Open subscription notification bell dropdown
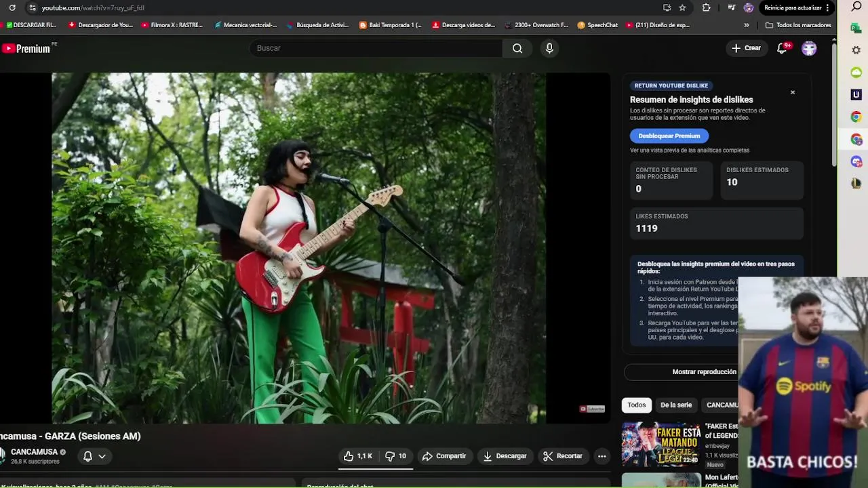Image resolution: width=868 pixels, height=488 pixels. (94, 456)
